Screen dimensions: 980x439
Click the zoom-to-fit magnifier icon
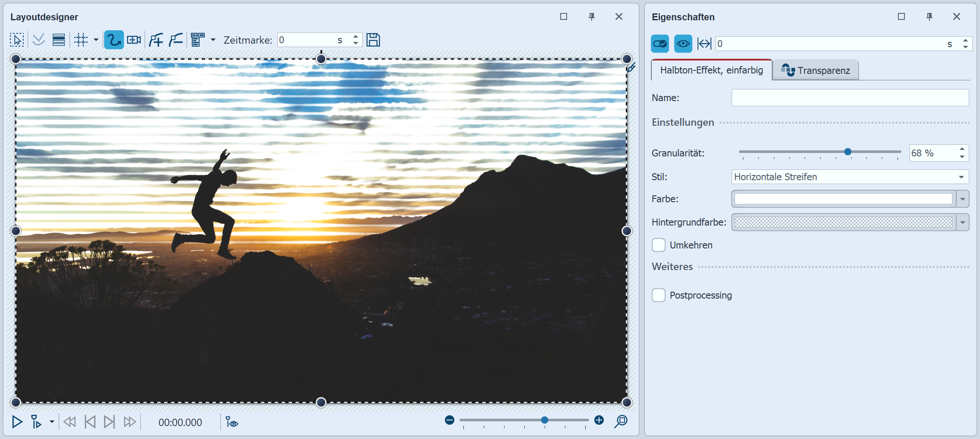point(621,421)
